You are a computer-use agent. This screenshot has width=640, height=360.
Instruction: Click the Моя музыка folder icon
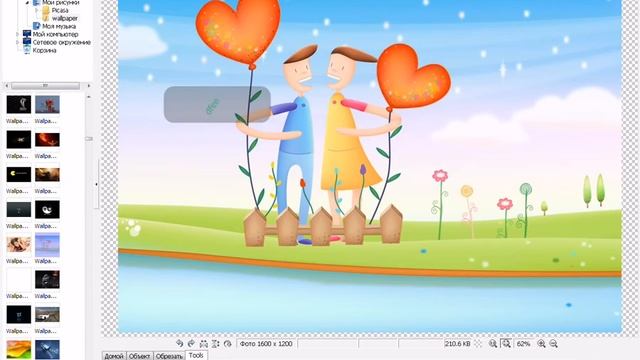(37, 26)
